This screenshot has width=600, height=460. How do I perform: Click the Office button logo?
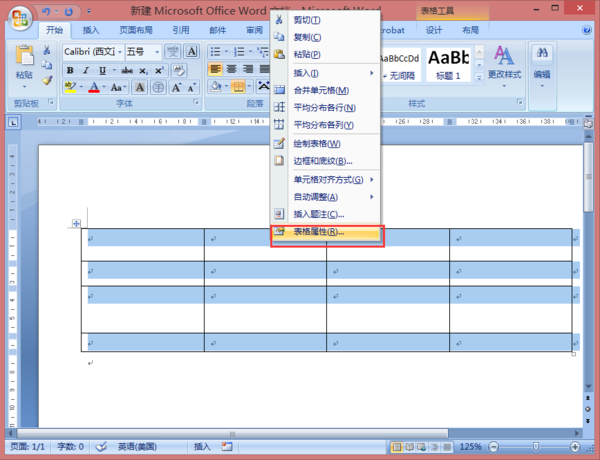[20, 18]
